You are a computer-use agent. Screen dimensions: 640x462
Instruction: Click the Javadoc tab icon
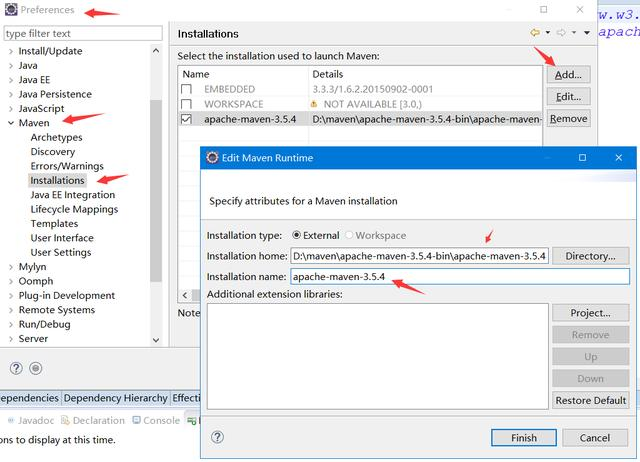11,420
